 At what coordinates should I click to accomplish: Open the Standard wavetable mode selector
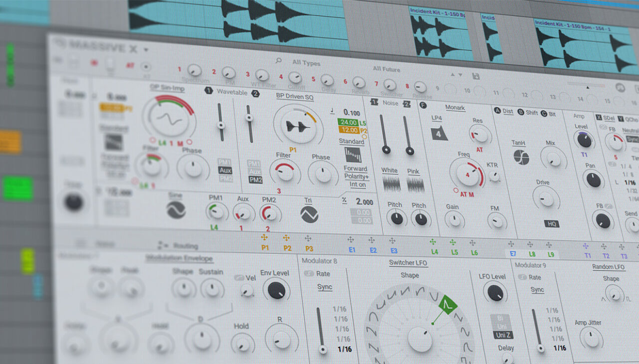click(351, 142)
